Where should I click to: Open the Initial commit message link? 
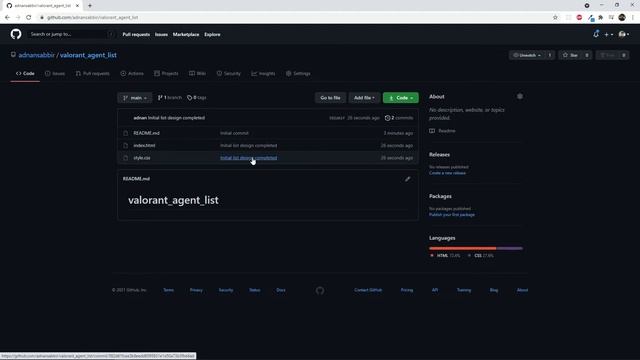[x=234, y=133]
